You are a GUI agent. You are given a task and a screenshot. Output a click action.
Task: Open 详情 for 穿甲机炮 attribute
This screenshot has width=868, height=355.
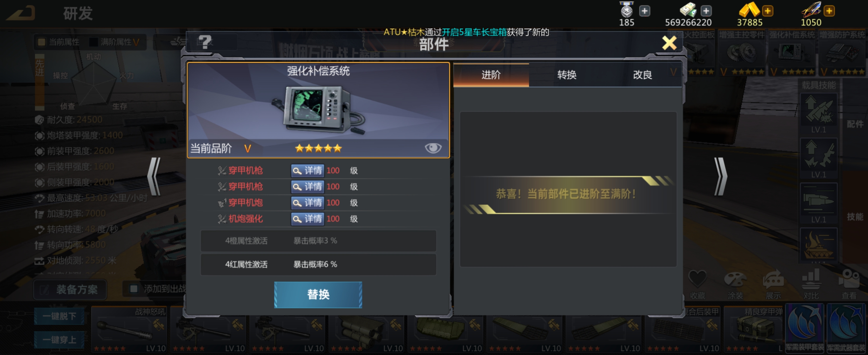307,203
